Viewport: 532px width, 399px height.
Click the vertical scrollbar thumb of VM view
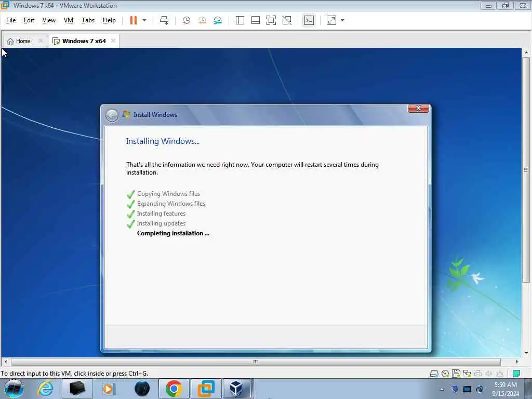coord(526,170)
